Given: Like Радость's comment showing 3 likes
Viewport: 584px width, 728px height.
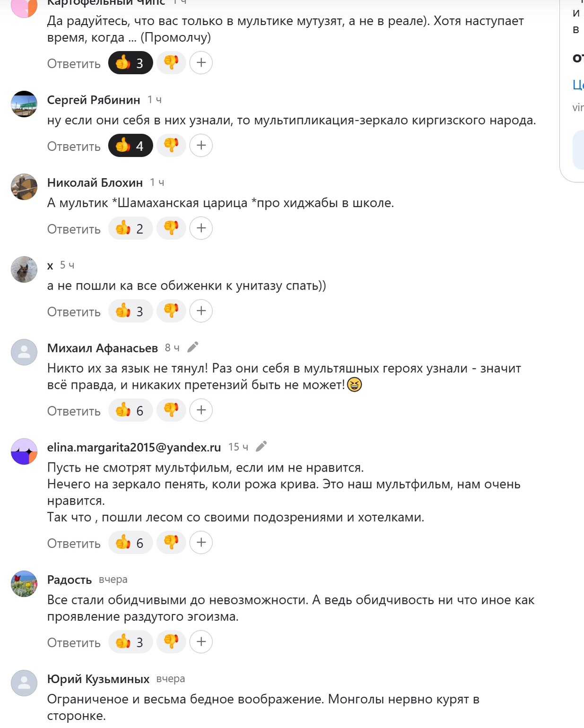Looking at the screenshot, I should 131,642.
